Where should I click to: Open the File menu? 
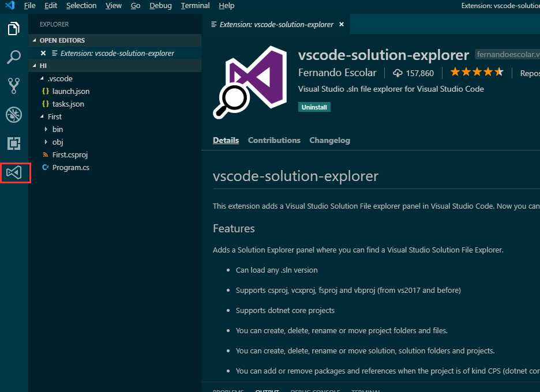tap(29, 6)
